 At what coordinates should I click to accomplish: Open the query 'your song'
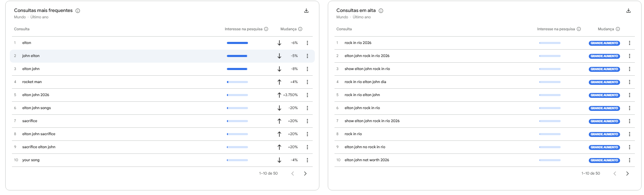click(x=31, y=160)
